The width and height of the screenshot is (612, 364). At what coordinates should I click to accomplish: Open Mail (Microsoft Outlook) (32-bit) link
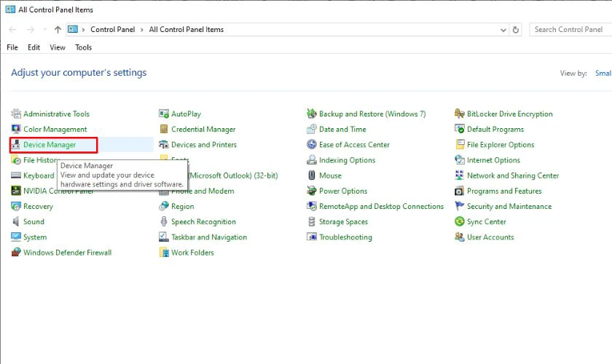point(233,175)
